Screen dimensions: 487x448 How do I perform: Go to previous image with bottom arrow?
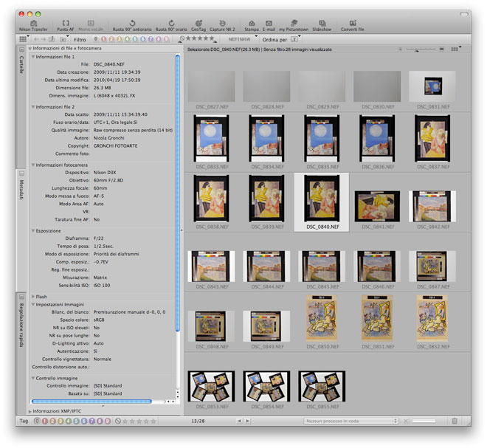[x=239, y=421]
